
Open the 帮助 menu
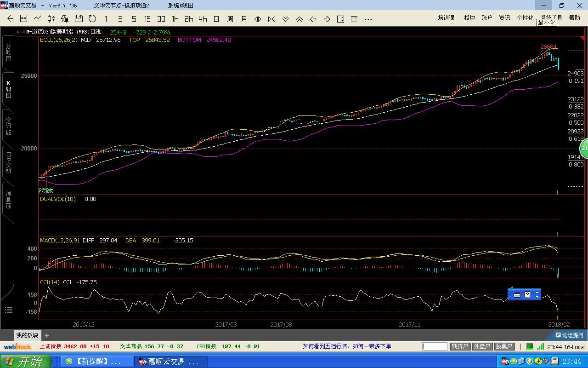[574, 17]
